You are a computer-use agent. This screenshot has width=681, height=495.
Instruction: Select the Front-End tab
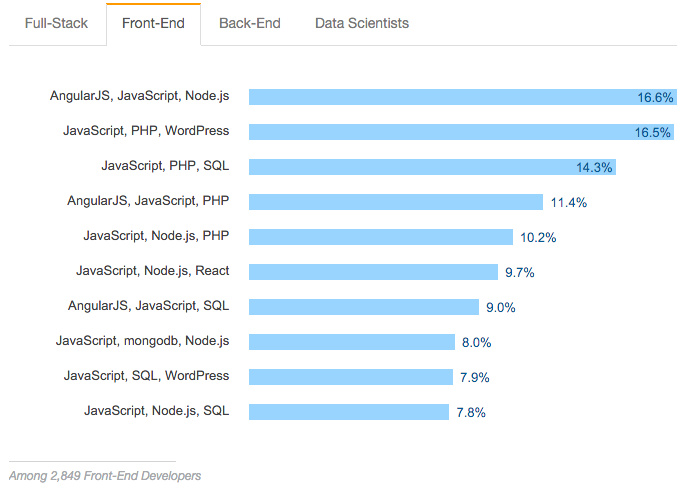point(153,23)
